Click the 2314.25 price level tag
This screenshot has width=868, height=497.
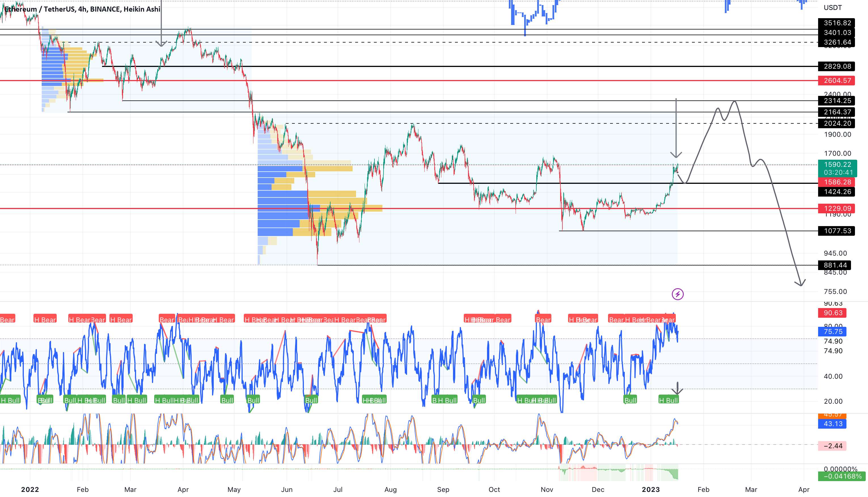(836, 101)
